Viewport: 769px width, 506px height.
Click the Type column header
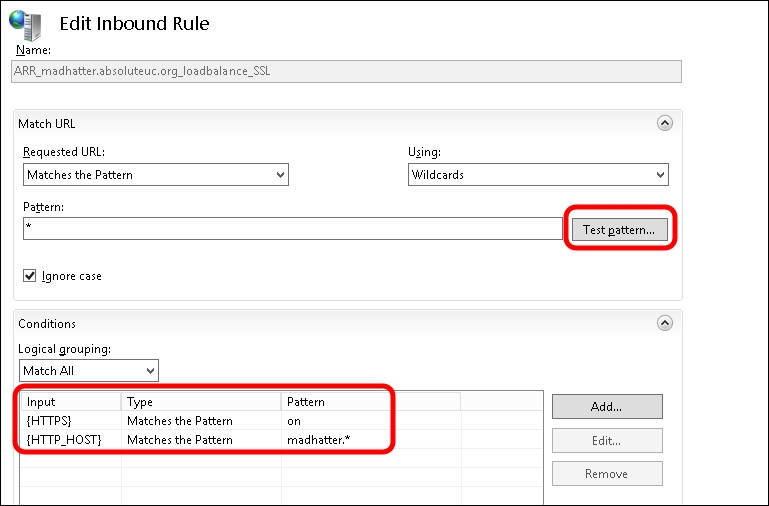[200, 402]
